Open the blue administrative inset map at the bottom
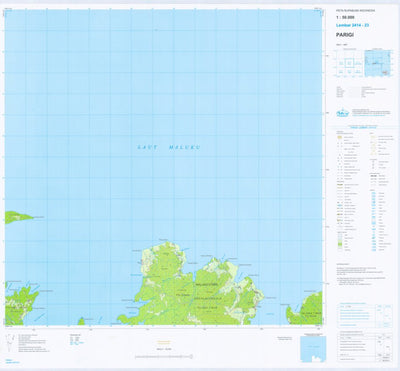The height and width of the screenshot is (371, 400). click(x=313, y=349)
